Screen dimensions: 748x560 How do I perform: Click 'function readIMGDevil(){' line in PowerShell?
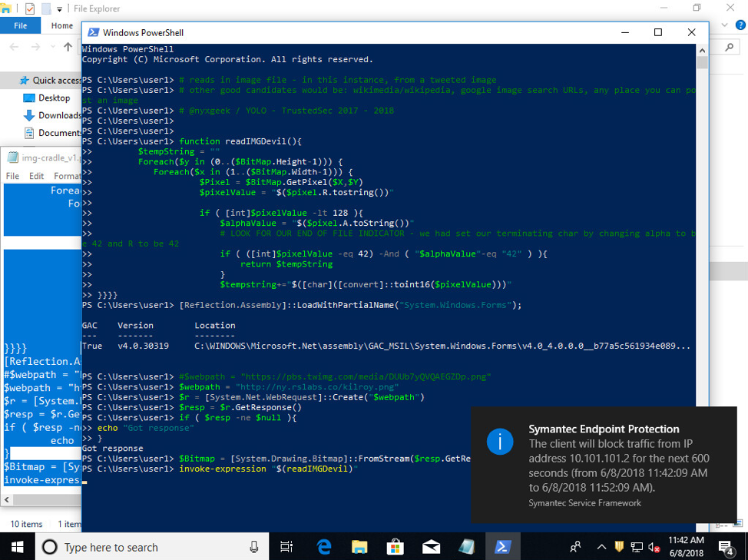[x=240, y=141]
